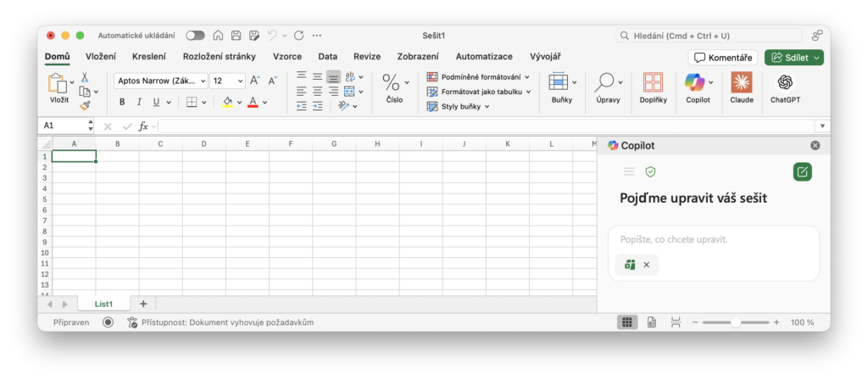
Task: Click the shield icon in the Copilot pane
Action: tap(650, 171)
